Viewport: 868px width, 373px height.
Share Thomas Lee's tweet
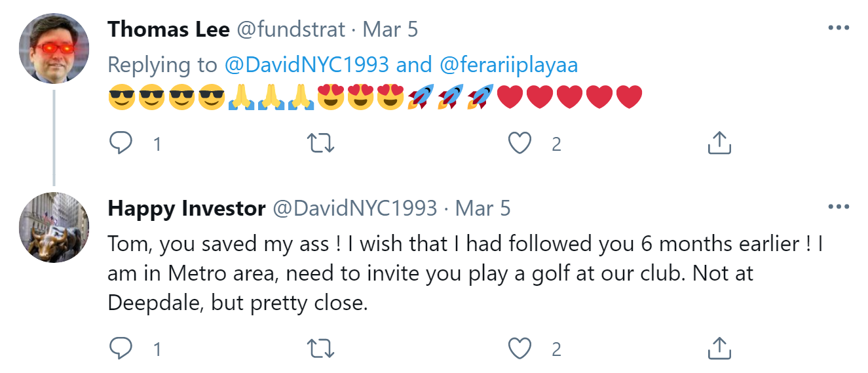point(719,143)
